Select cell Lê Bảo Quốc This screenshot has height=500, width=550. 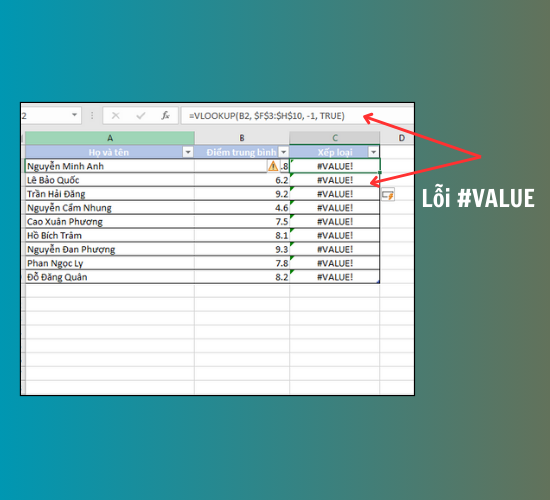point(110,180)
